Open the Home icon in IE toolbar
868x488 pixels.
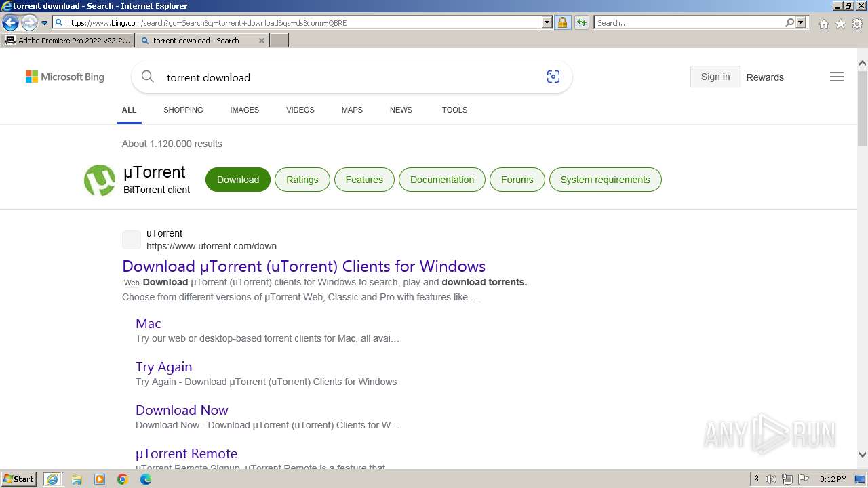823,24
